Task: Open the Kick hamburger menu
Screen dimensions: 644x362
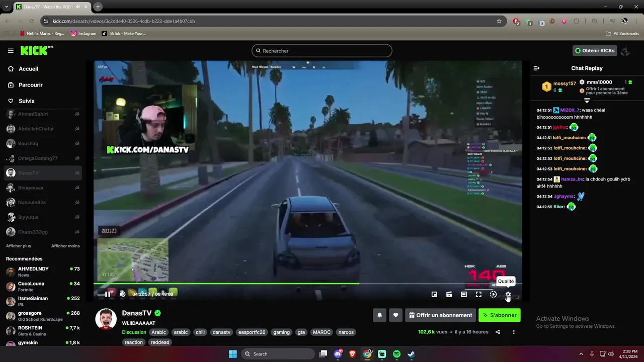Action: [x=11, y=51]
